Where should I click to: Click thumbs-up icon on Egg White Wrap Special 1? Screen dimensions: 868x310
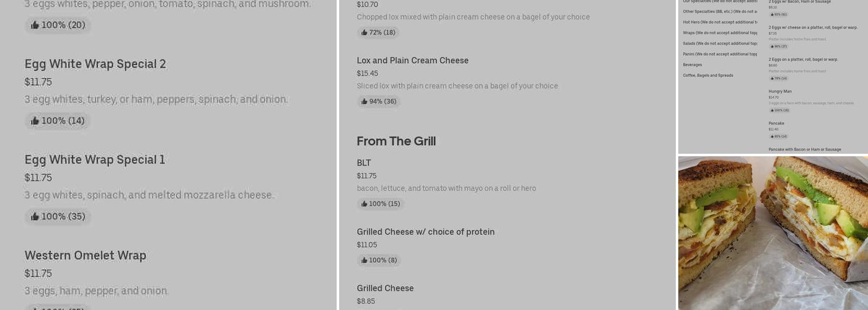[35, 216]
